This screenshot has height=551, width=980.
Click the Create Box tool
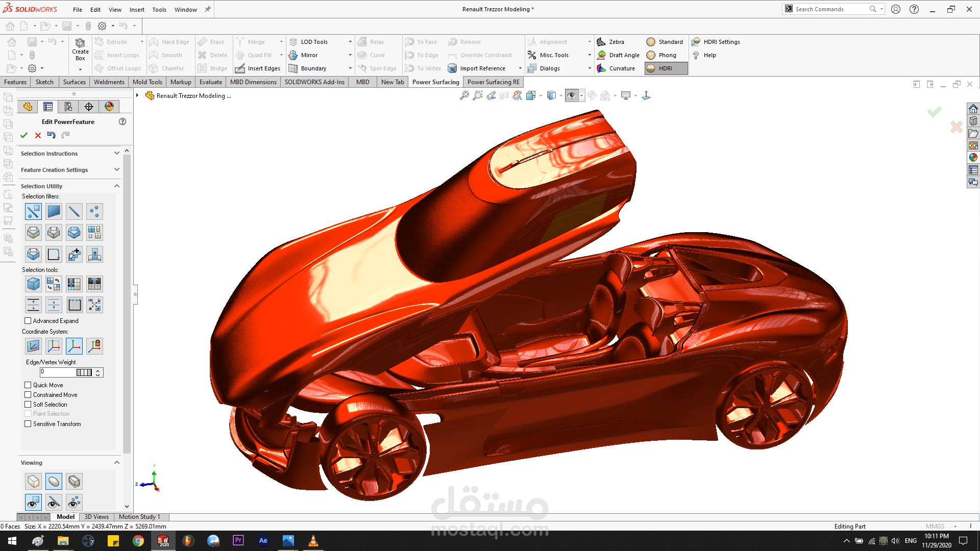(80, 49)
